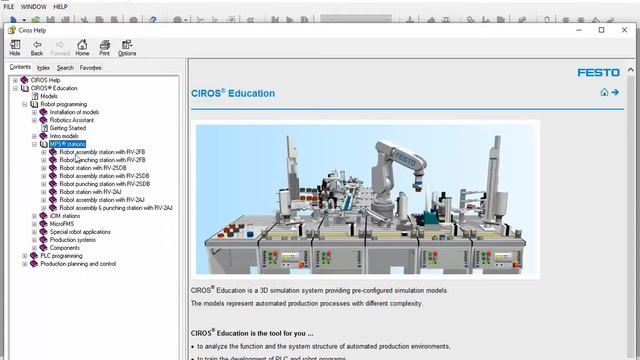Expand the Components node
The image size is (640, 360).
[x=34, y=248]
